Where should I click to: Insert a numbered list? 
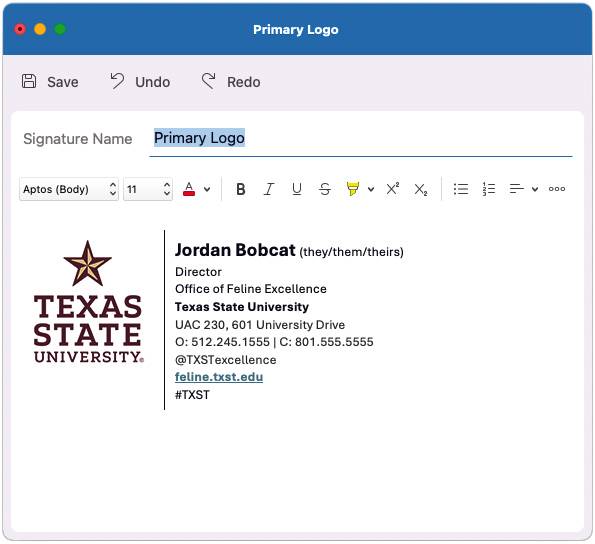pos(489,189)
